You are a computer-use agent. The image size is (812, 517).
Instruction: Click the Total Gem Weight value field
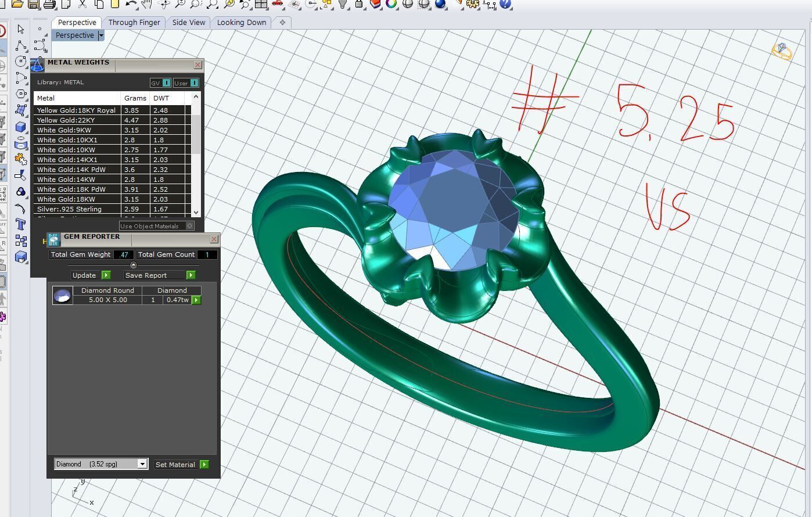[x=124, y=254]
